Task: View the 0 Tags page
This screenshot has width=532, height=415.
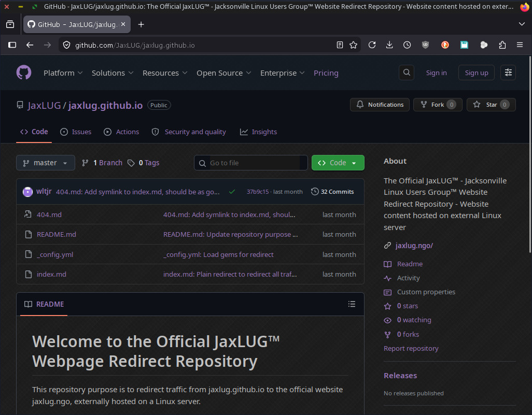Action: click(x=144, y=163)
